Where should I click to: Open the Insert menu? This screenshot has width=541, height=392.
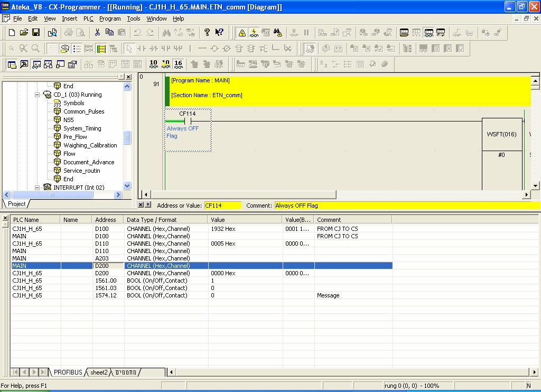click(x=69, y=18)
